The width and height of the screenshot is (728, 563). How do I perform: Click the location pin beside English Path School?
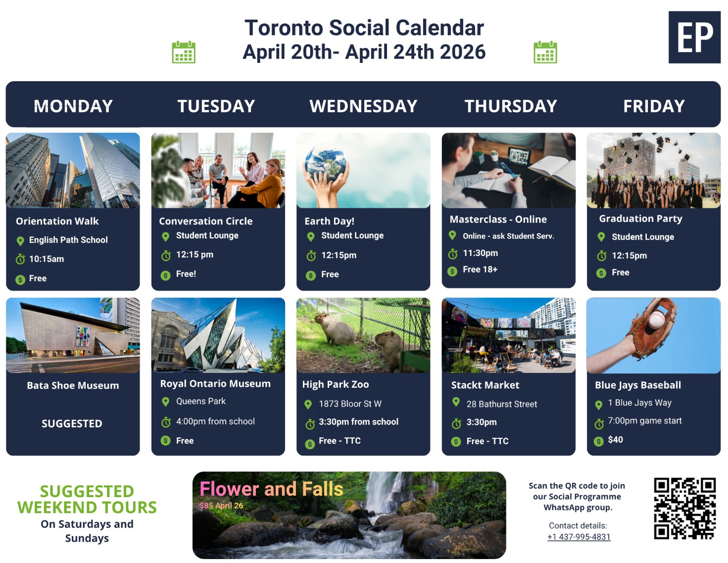pos(20,241)
